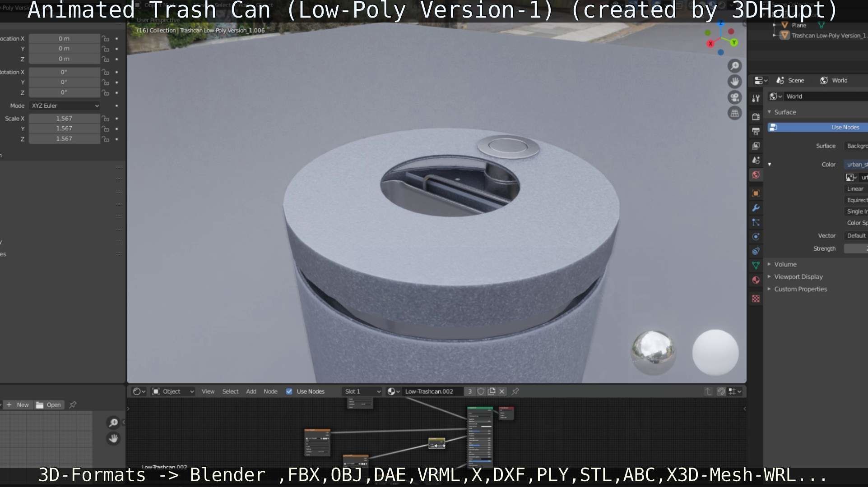This screenshot has height=487, width=868.
Task: Click the viewport pan hand icon
Action: click(x=735, y=82)
